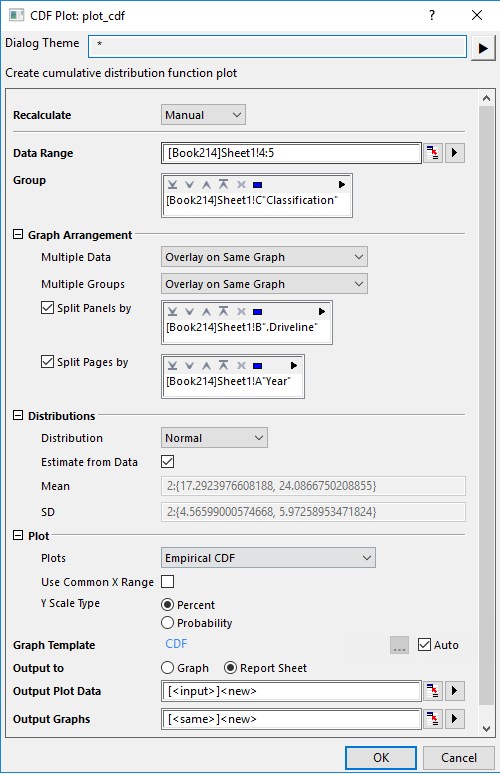Click Remove icon in Split Pages box
The width and height of the screenshot is (500, 774).
[241, 365]
